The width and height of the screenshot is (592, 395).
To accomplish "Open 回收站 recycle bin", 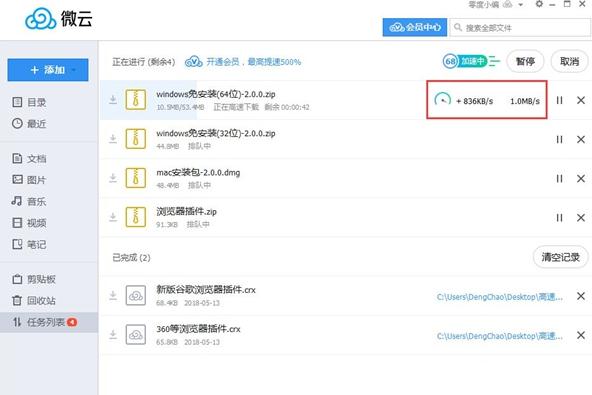I will tap(34, 301).
